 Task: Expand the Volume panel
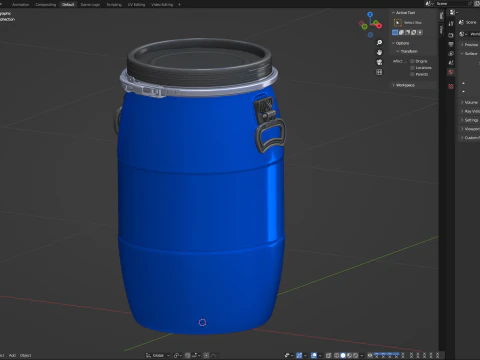click(x=462, y=102)
